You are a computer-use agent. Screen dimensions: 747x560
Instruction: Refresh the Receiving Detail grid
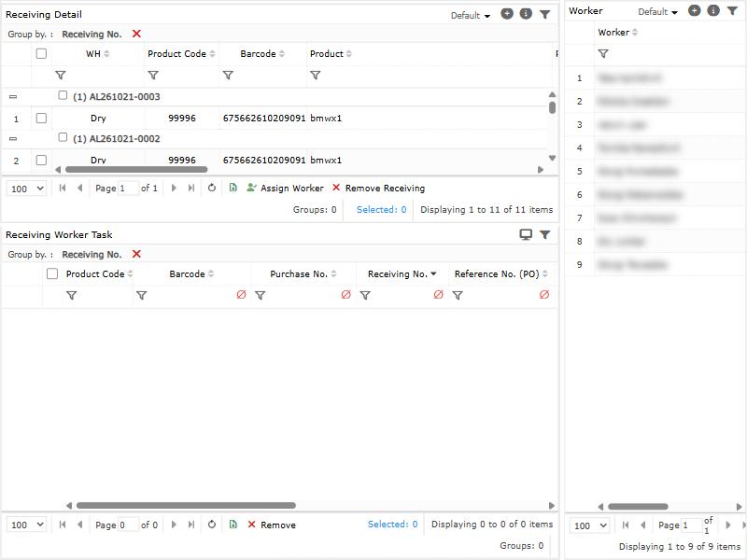[x=212, y=189]
